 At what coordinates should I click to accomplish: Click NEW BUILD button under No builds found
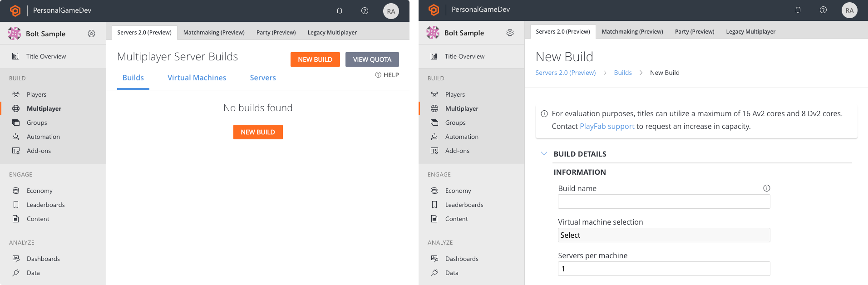coord(258,132)
